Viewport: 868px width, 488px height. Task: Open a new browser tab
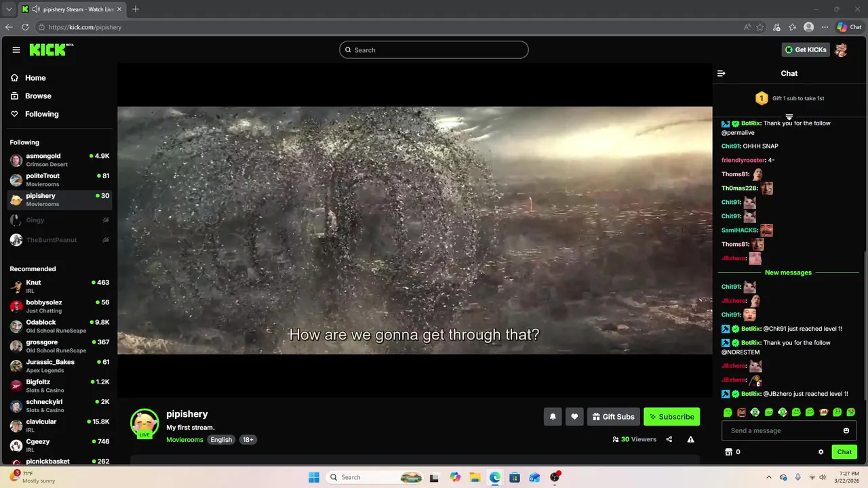point(136,9)
